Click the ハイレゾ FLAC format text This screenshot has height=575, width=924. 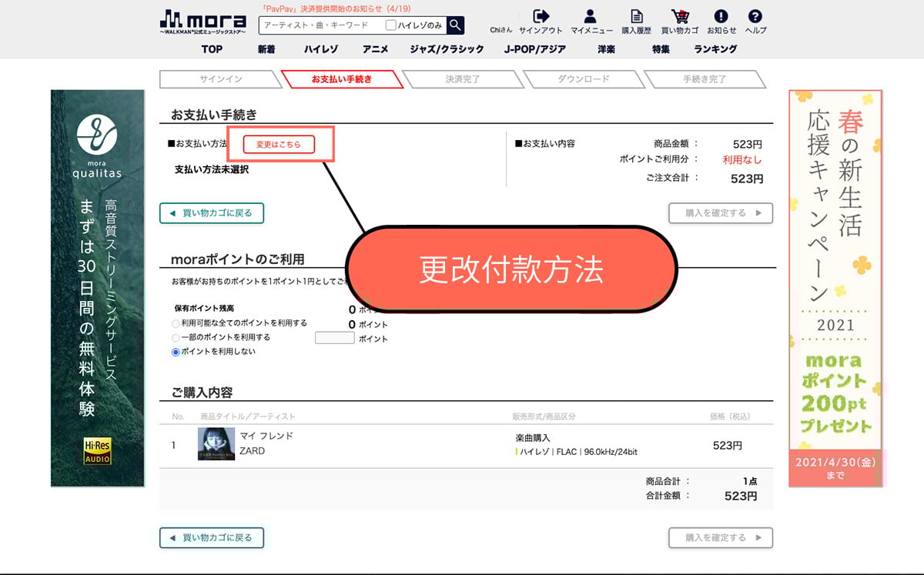(577, 452)
